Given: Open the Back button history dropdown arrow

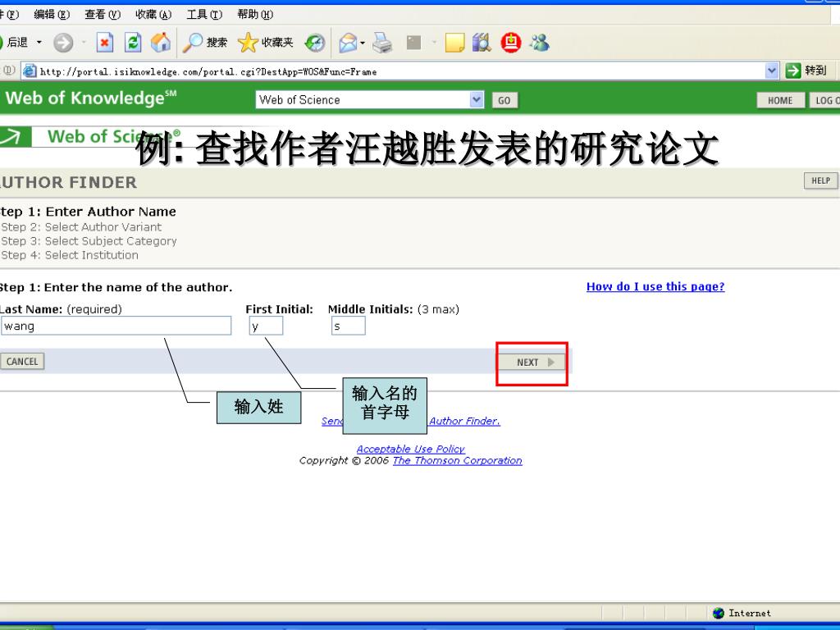Looking at the screenshot, I should (39, 43).
